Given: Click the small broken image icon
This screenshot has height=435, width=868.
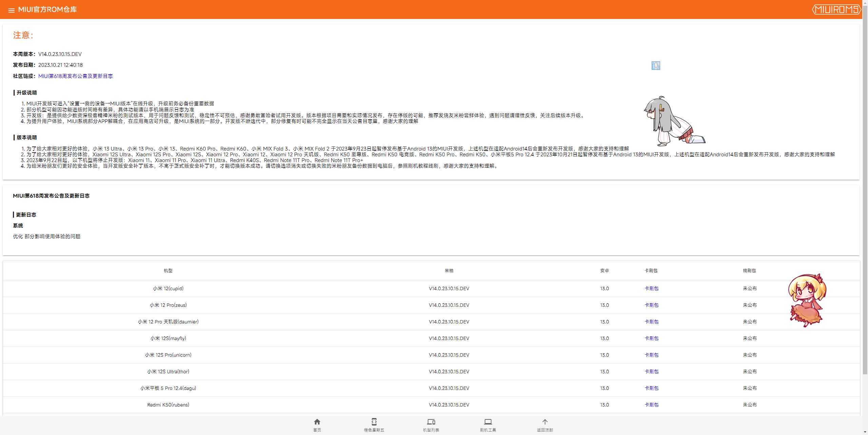Looking at the screenshot, I should click(656, 65).
